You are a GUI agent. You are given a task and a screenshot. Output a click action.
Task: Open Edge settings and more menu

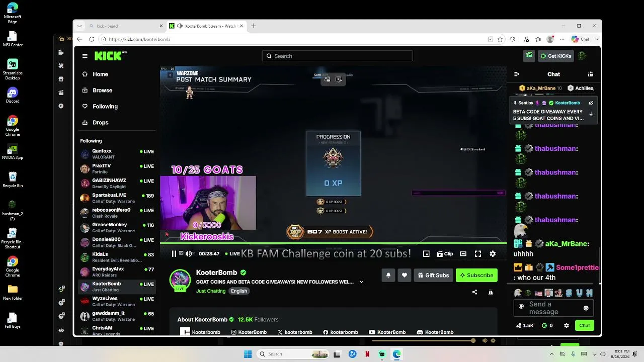tap(563, 39)
